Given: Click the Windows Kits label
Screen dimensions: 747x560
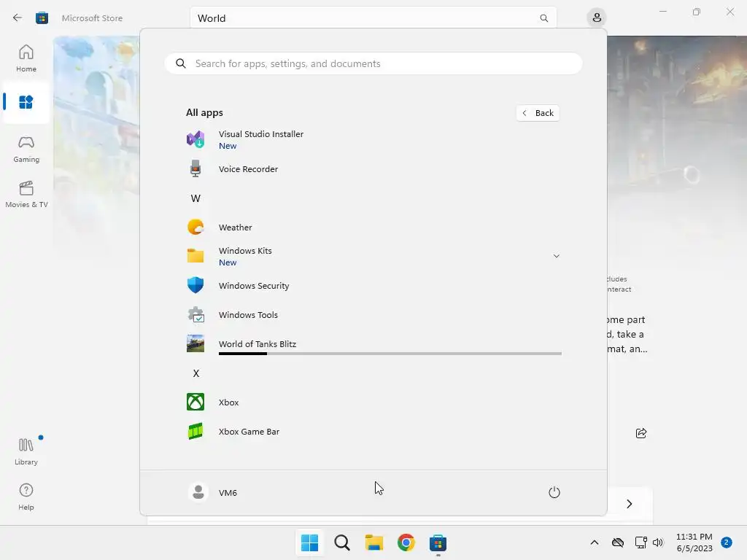Looking at the screenshot, I should [x=245, y=251].
